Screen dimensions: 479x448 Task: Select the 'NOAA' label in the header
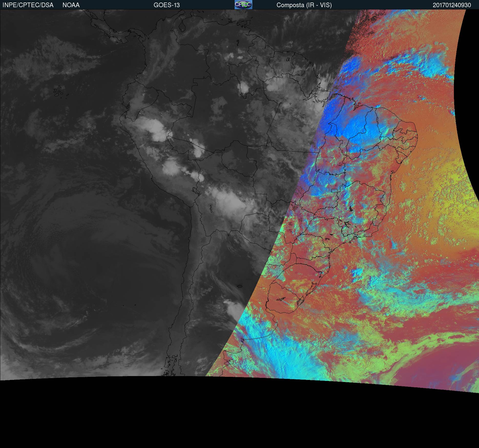[x=71, y=5]
